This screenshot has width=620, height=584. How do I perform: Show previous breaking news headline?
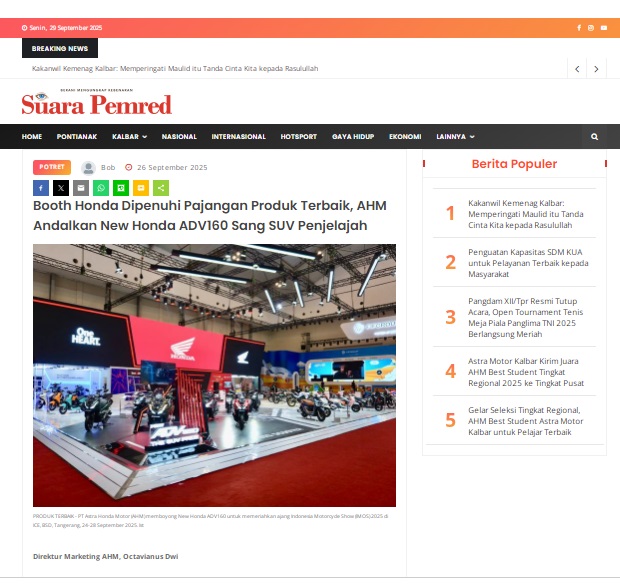tap(577, 69)
